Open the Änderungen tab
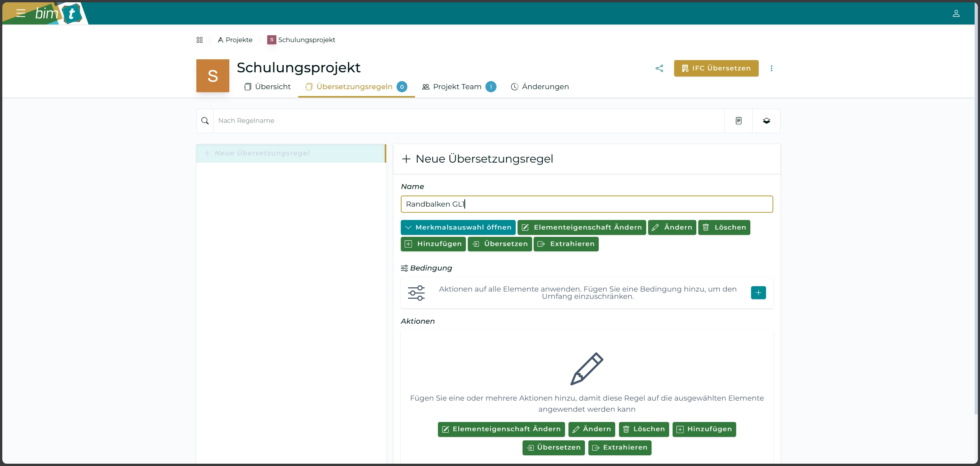 (x=540, y=87)
